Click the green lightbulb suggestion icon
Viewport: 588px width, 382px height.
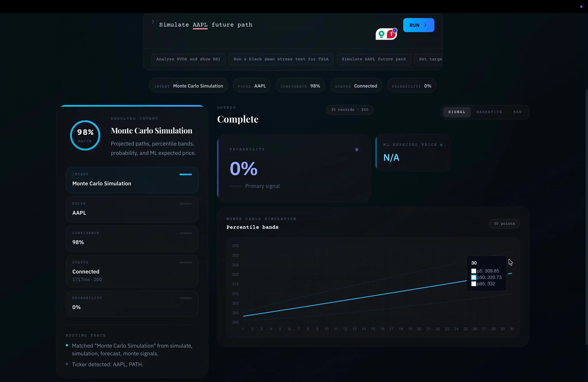point(381,34)
